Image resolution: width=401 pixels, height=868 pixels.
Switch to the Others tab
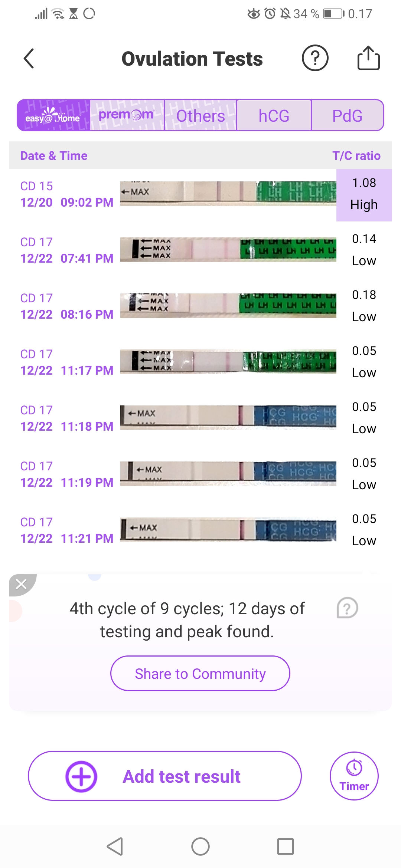tap(200, 115)
